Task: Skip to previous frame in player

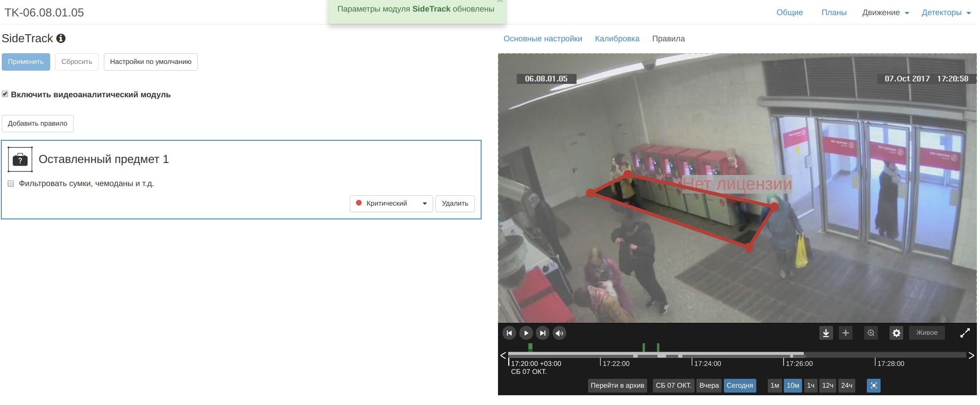Action: pyautogui.click(x=509, y=333)
